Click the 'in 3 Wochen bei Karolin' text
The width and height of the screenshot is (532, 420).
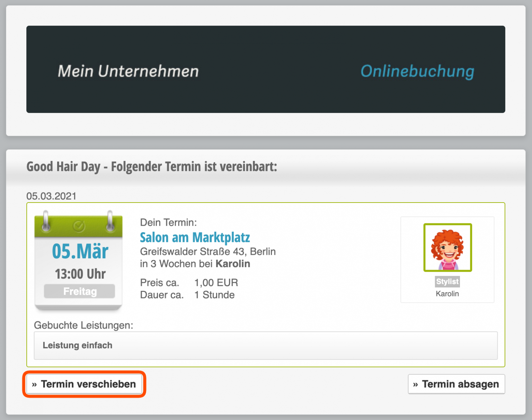pyautogui.click(x=195, y=264)
